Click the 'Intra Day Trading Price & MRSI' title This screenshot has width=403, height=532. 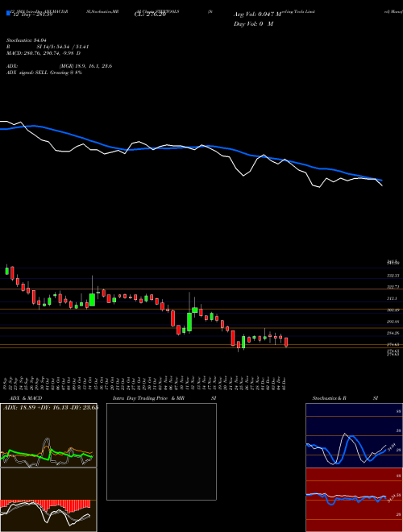(164, 398)
